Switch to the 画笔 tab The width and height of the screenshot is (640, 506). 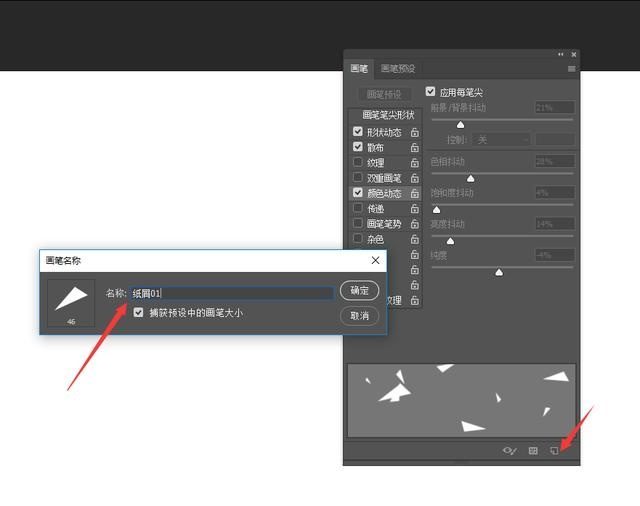point(359,69)
